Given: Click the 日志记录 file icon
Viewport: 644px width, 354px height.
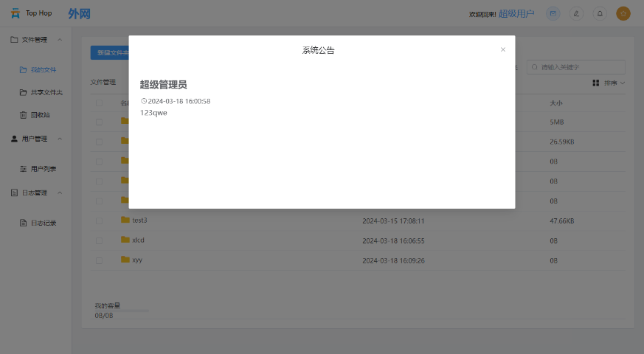Looking at the screenshot, I should (24, 223).
